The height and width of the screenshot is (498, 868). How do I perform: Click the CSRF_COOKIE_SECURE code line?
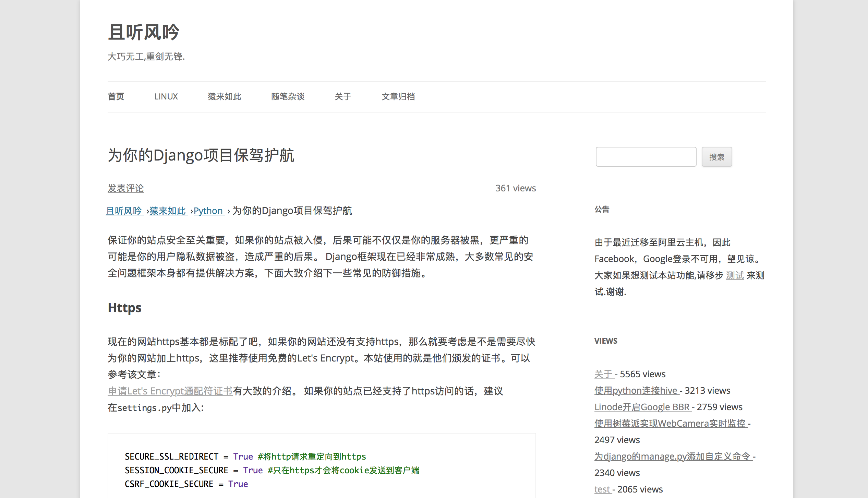186,484
